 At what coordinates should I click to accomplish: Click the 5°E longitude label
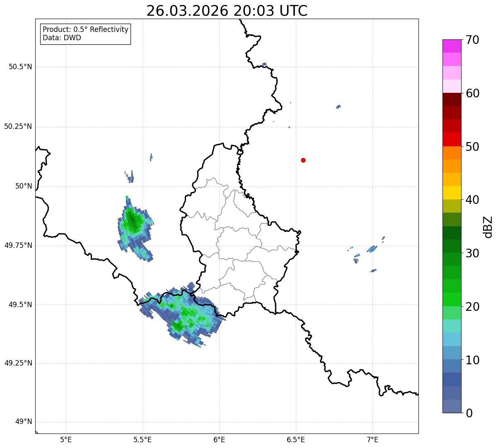tap(66, 439)
